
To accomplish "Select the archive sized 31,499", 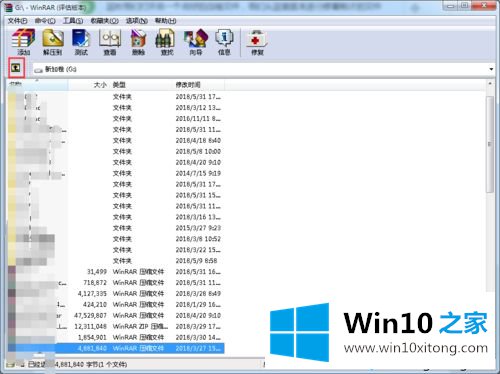I will click(x=116, y=272).
